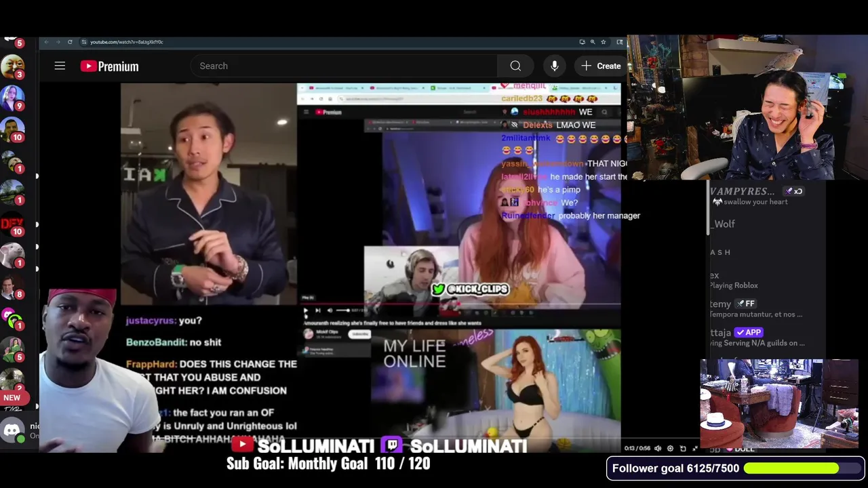This screenshot has height=488, width=868.
Task: Open the side panel icon in browser toolbar
Action: (619, 42)
